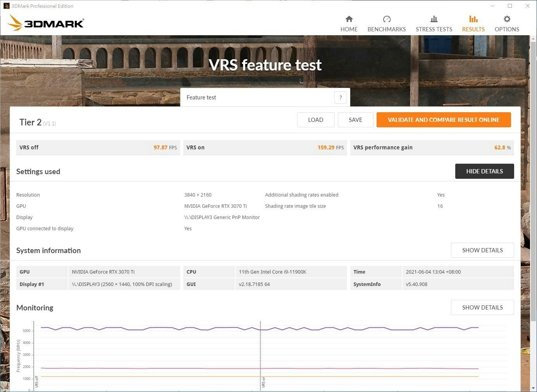Click the SystemInfo version v5.40.908
Image resolution: width=537 pixels, height=392 pixels.
click(x=417, y=284)
